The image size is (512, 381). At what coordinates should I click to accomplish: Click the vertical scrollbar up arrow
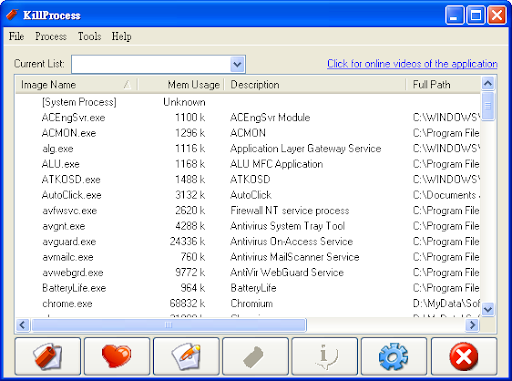pos(488,83)
